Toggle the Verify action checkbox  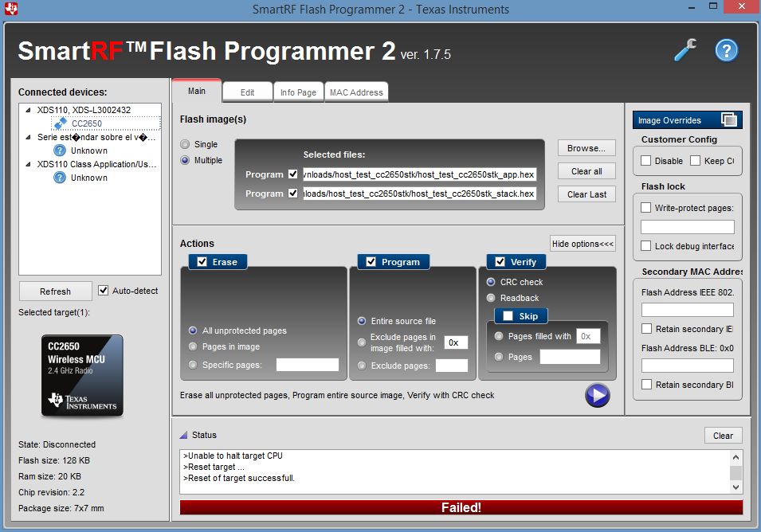500,262
